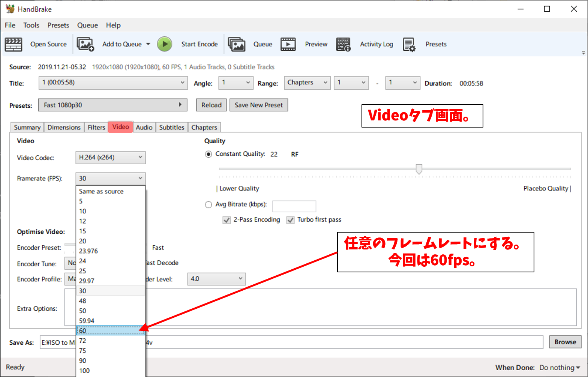
Task: Open the Presets menu
Action: (x=58, y=25)
